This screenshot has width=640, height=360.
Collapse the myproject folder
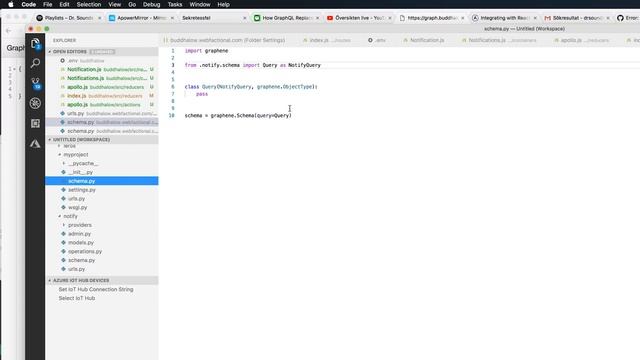point(60,155)
